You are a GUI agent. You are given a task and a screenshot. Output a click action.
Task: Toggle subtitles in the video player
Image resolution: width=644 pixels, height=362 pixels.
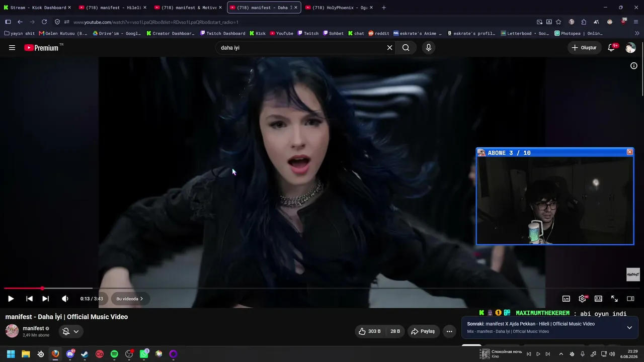566,299
